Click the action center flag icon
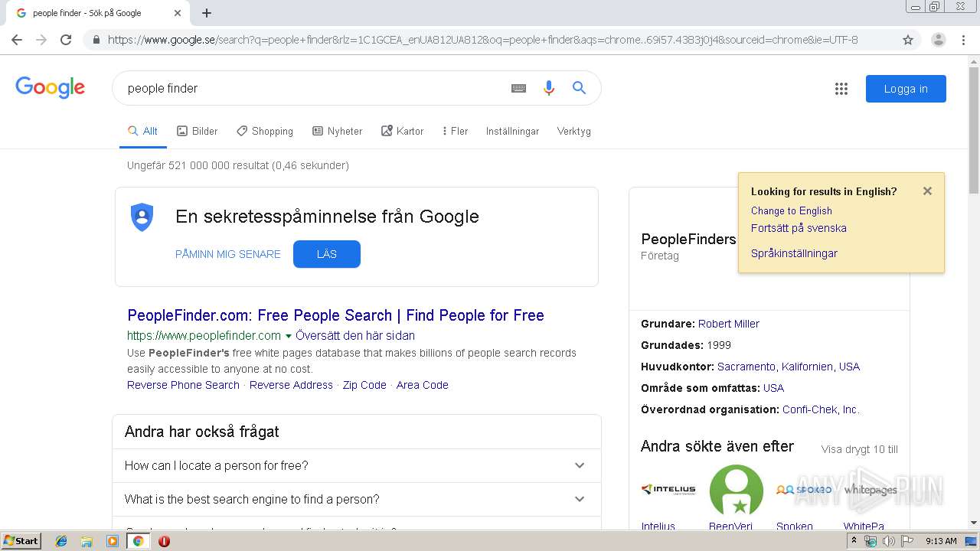The width and height of the screenshot is (980, 551). [906, 541]
